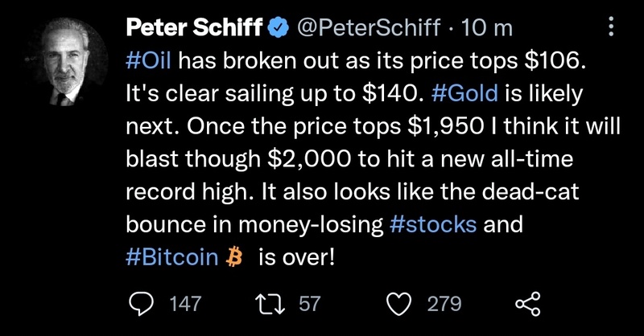The height and width of the screenshot is (336, 644).
Task: Open the @PeterSchiff handle link
Action: 369,28
